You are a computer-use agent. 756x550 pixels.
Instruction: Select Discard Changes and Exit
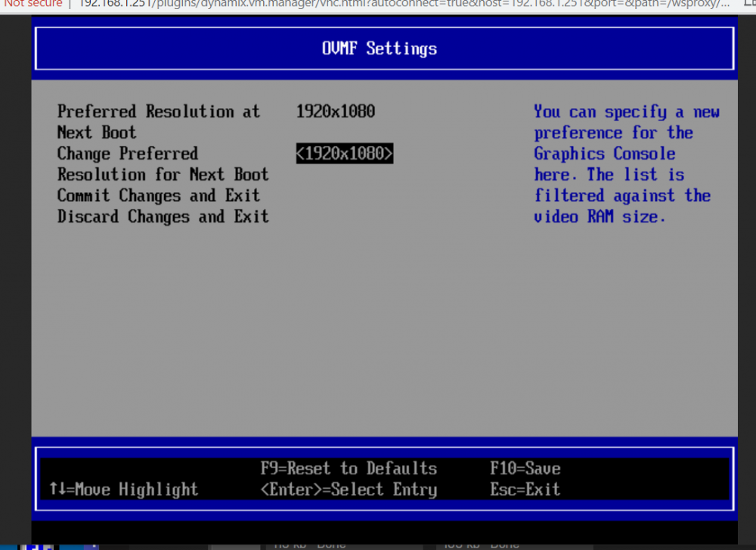(163, 216)
